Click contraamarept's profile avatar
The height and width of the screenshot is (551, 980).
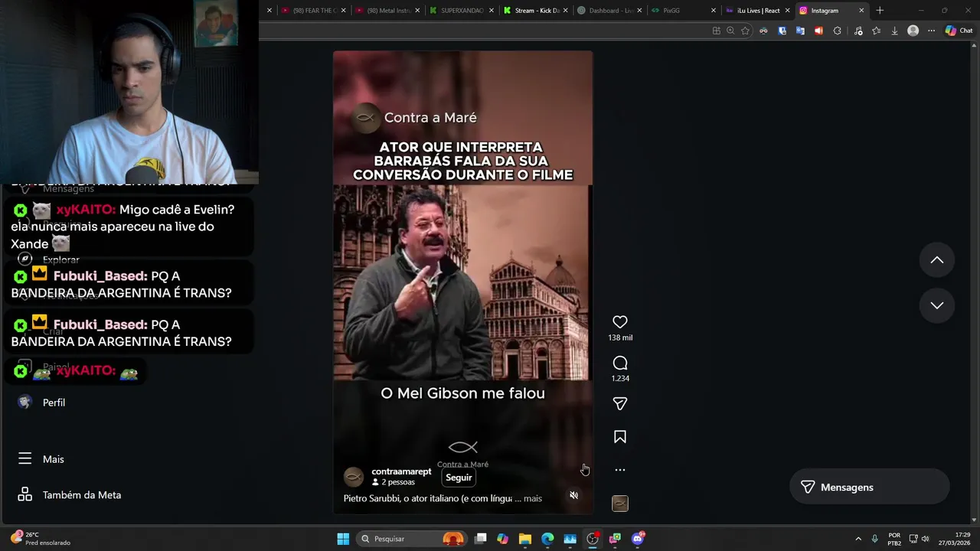354,477
